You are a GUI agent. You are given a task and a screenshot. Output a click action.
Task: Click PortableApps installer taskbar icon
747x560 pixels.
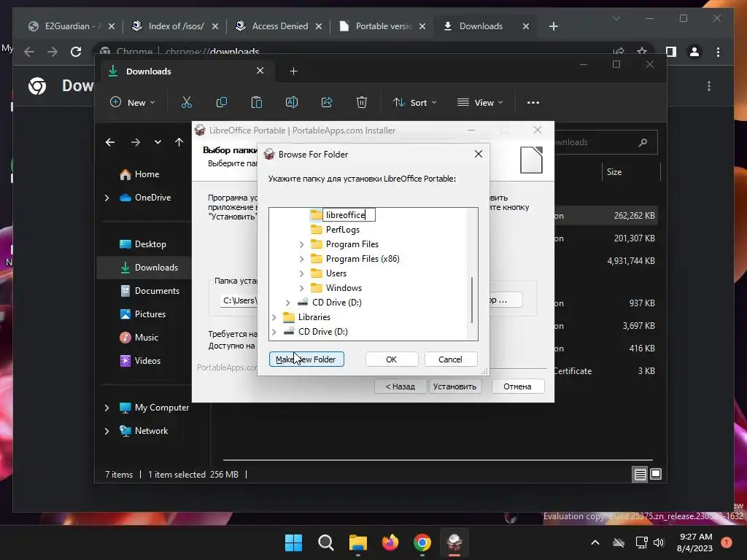454,542
